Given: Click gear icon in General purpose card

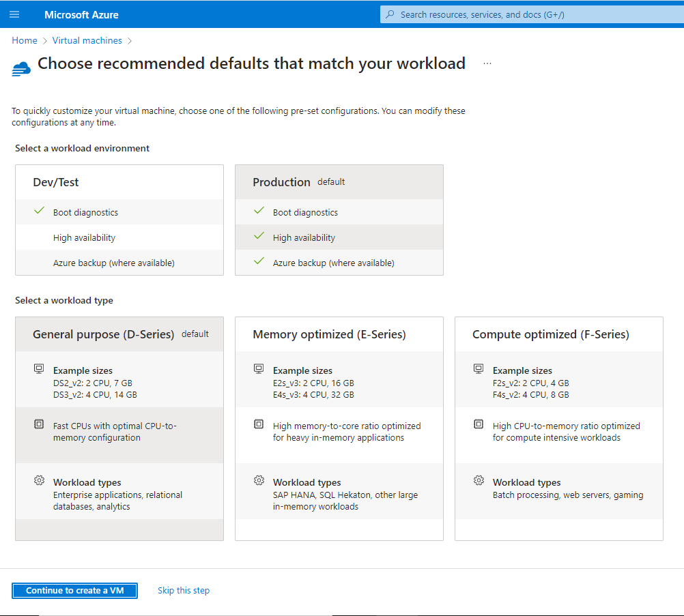Looking at the screenshot, I should click(x=39, y=481).
